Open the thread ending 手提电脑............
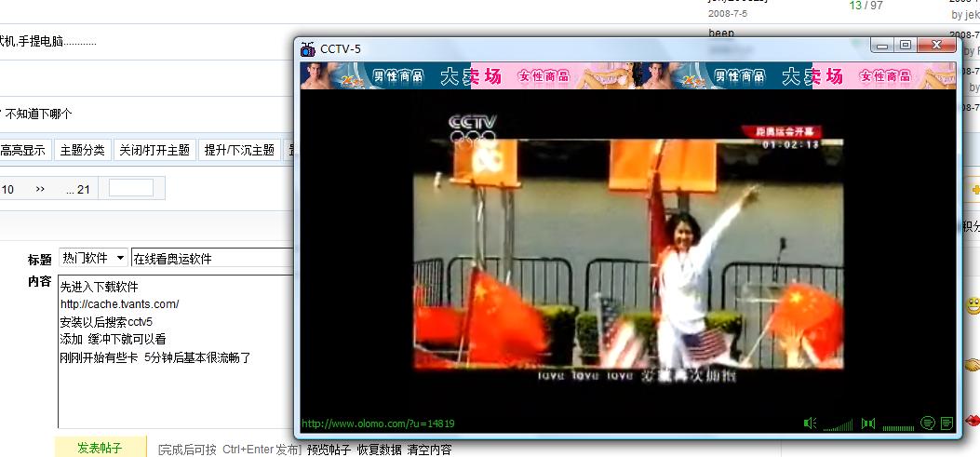Image resolution: width=980 pixels, height=457 pixels. tap(48, 42)
